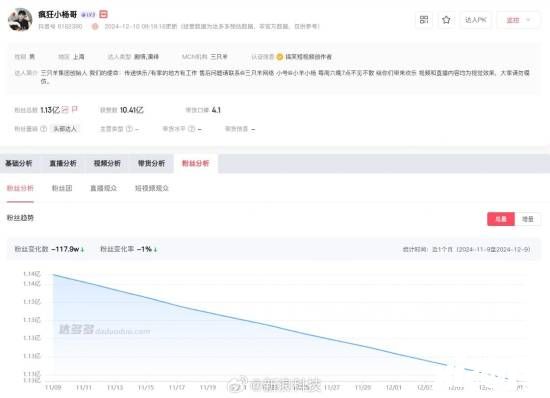The height and width of the screenshot is (398, 550).
Task: Click the 11/09 starting point on the chart line
Action: (x=53, y=275)
